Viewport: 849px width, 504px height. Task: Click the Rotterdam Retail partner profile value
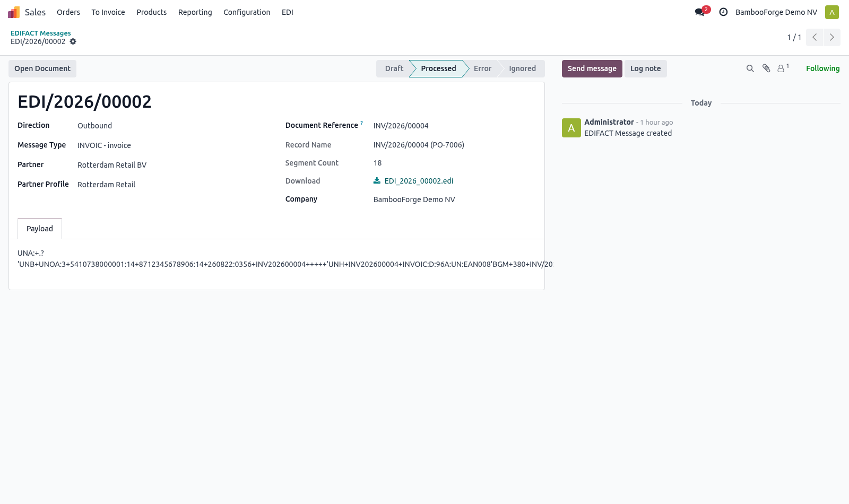tap(106, 185)
